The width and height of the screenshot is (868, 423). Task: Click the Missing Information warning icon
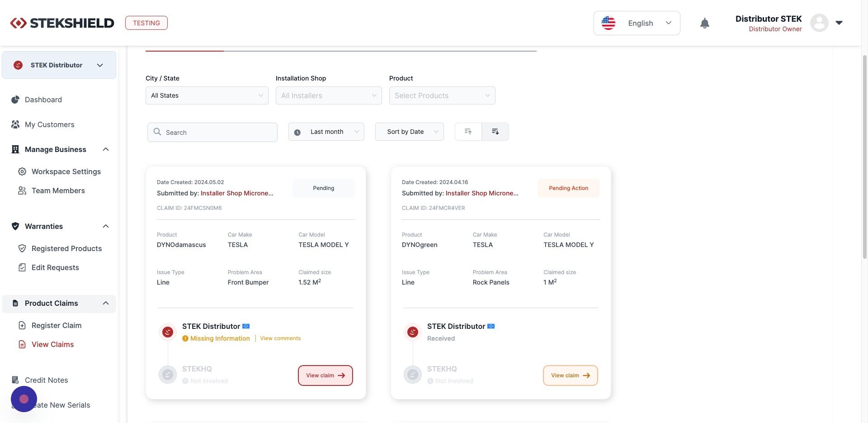click(x=185, y=338)
